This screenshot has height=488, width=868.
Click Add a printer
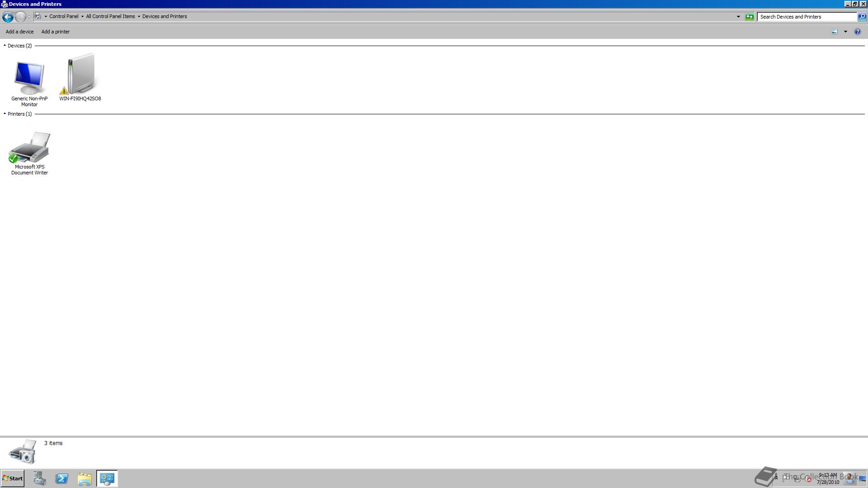(x=55, y=32)
